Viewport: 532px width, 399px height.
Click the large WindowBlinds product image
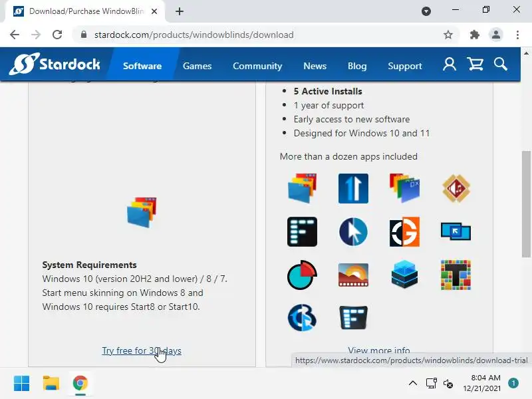[x=142, y=212]
